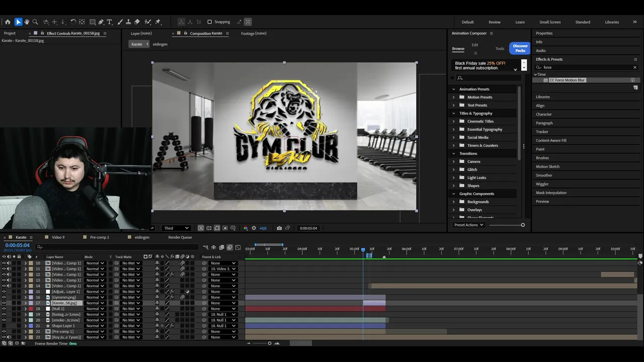Open the Render Queue tab
The width and height of the screenshot is (644, 362).
180,237
